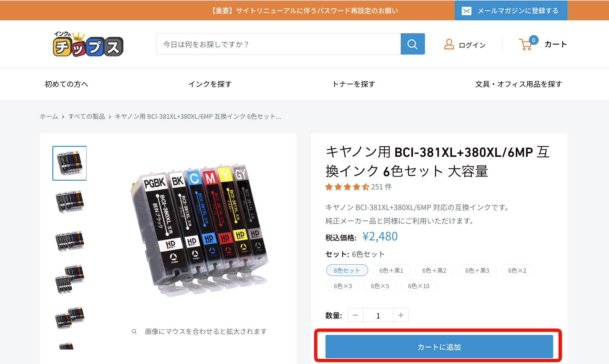Select the first product thumbnail
Viewport: 609px width, 364px height.
tap(69, 163)
